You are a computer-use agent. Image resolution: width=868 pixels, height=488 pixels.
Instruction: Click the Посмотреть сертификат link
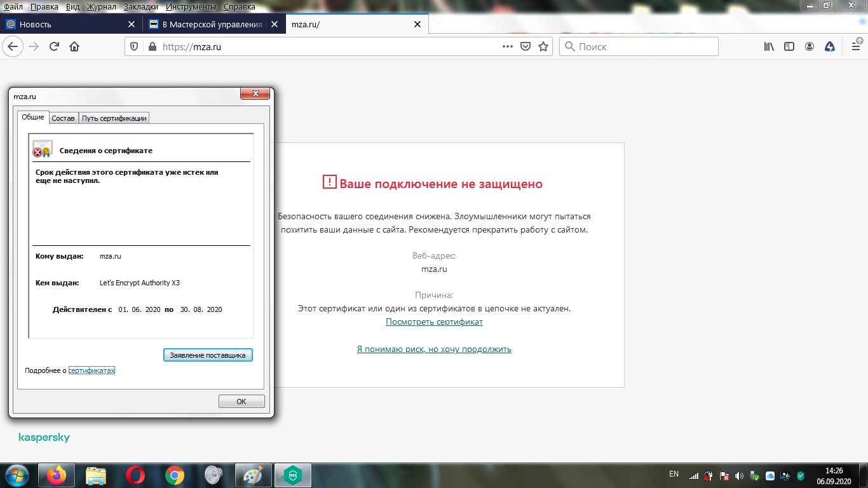pos(434,322)
